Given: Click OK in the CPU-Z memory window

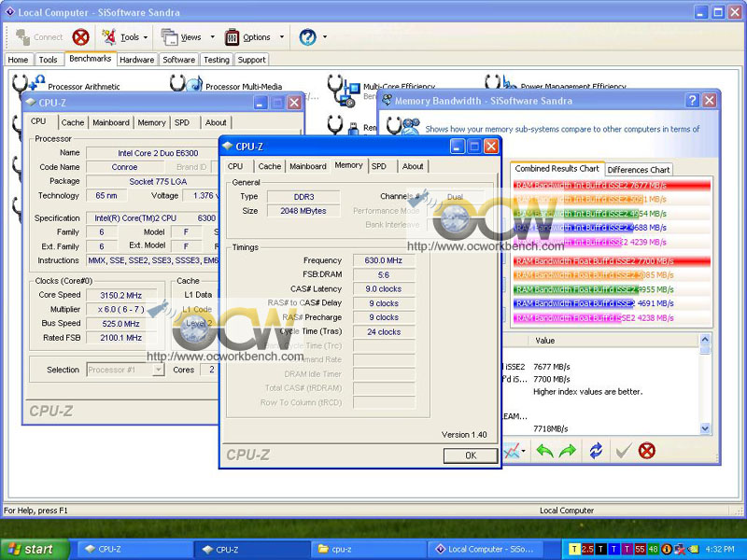Looking at the screenshot, I should (471, 455).
